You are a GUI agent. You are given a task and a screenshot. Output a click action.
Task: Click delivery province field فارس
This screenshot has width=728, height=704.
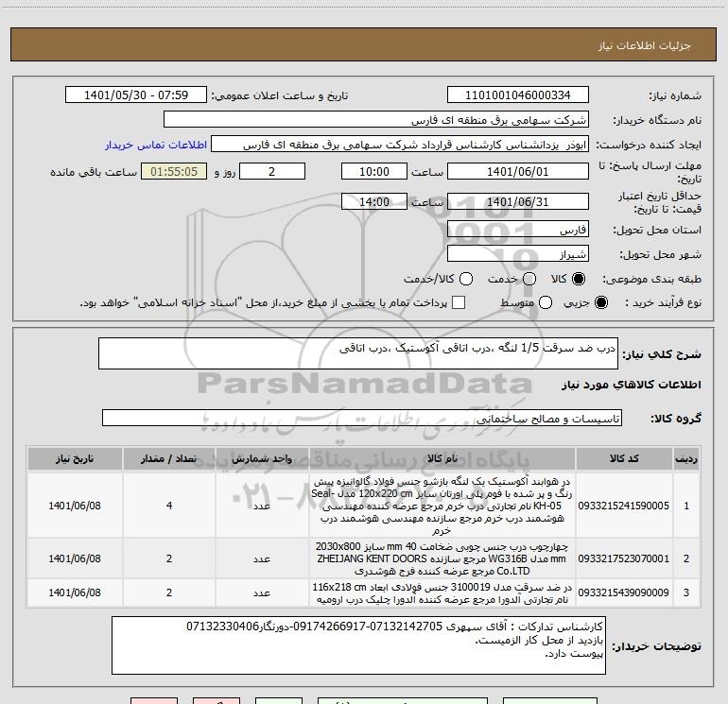518,230
